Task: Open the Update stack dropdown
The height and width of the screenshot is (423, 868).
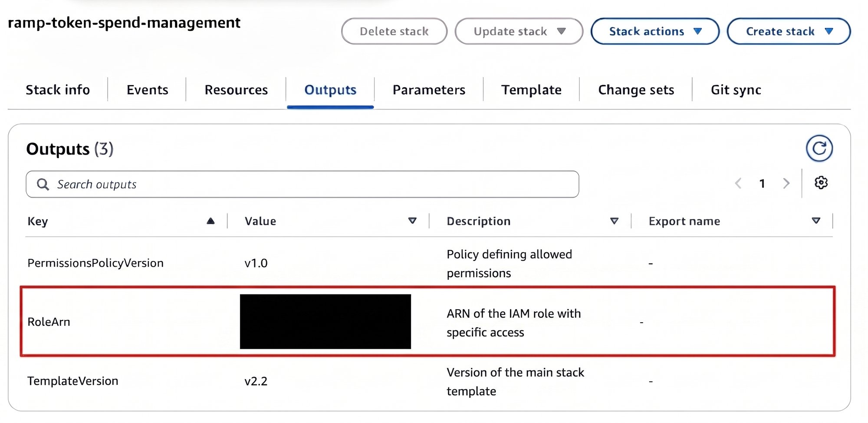Action: tap(519, 31)
